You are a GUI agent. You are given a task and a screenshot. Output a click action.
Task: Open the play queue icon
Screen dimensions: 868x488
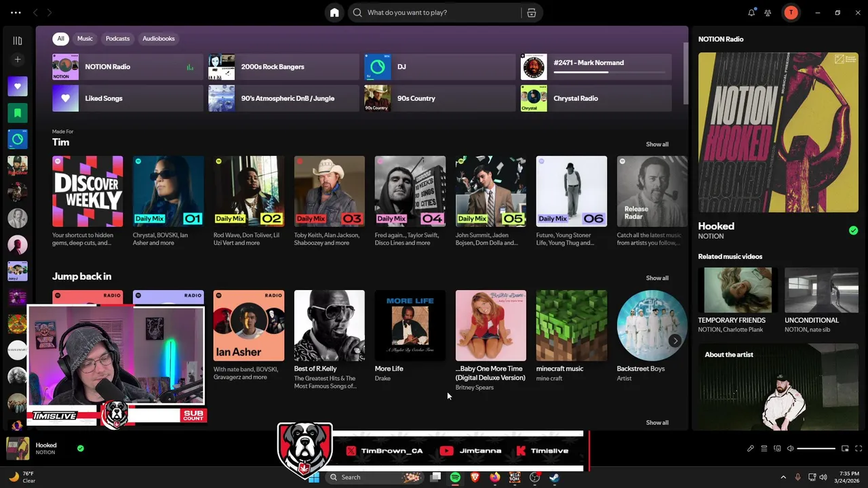764,448
